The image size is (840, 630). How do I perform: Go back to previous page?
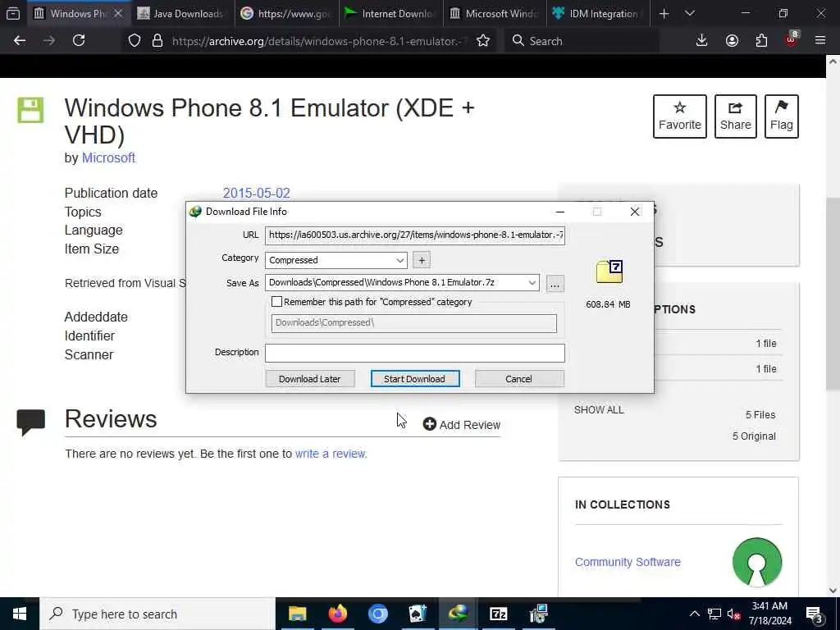click(x=20, y=41)
